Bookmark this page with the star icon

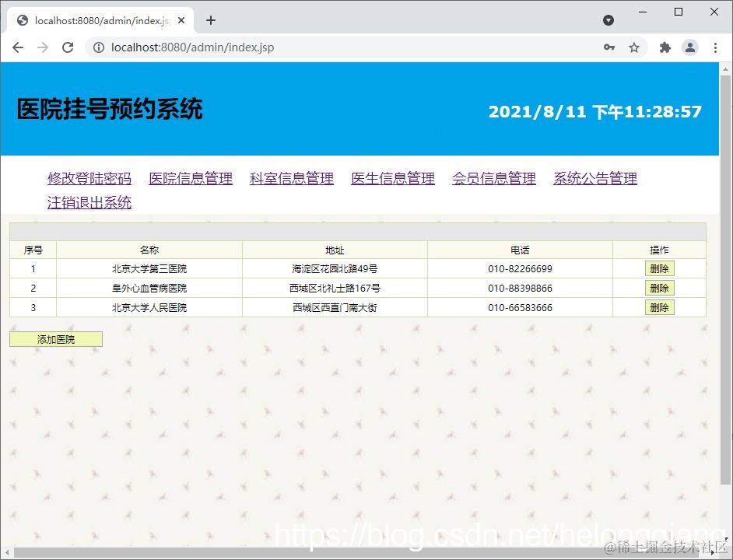click(634, 47)
